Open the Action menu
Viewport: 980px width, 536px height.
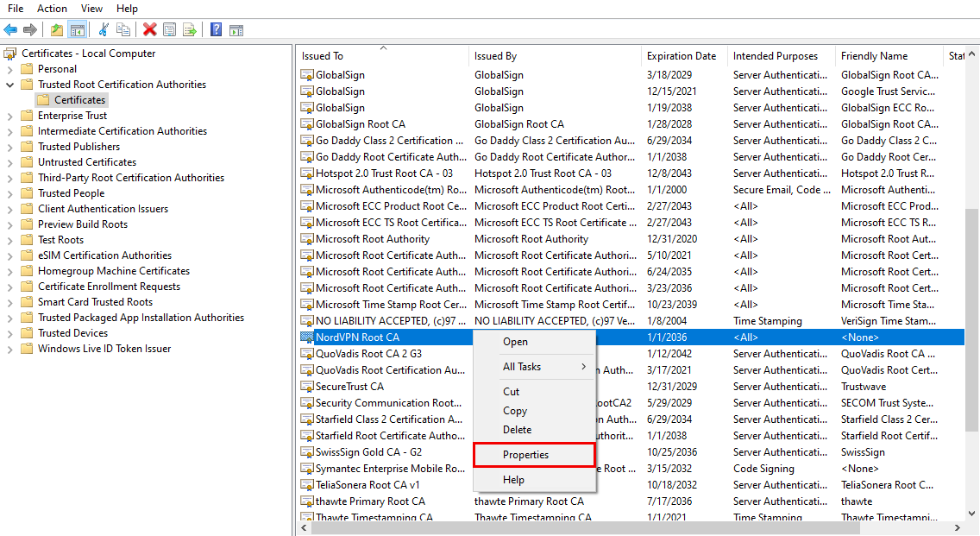[52, 9]
